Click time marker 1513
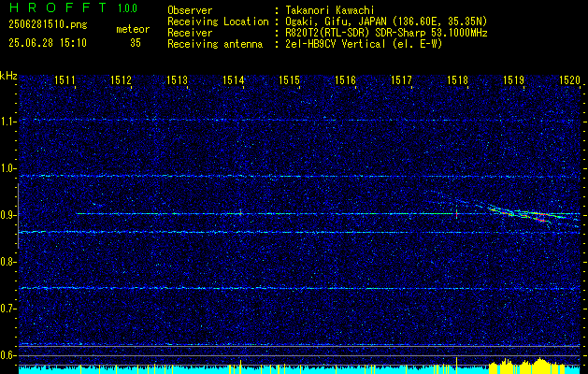The height and width of the screenshot is (374, 588). point(177,79)
